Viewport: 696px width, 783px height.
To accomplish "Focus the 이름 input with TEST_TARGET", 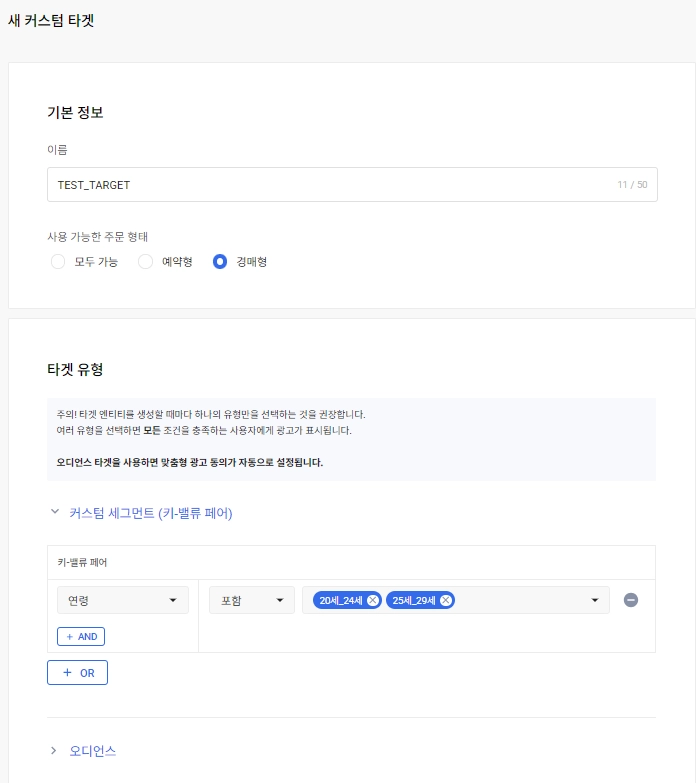I will click(330, 185).
